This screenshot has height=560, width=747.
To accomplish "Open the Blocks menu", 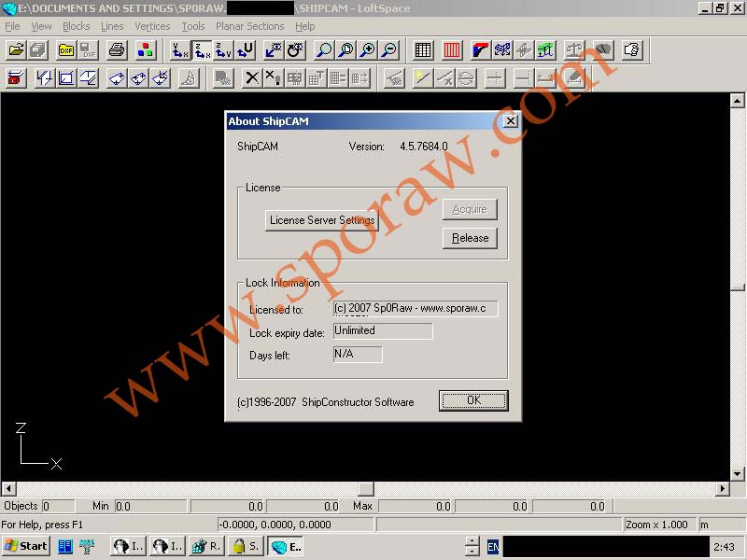I will pyautogui.click(x=76, y=26).
